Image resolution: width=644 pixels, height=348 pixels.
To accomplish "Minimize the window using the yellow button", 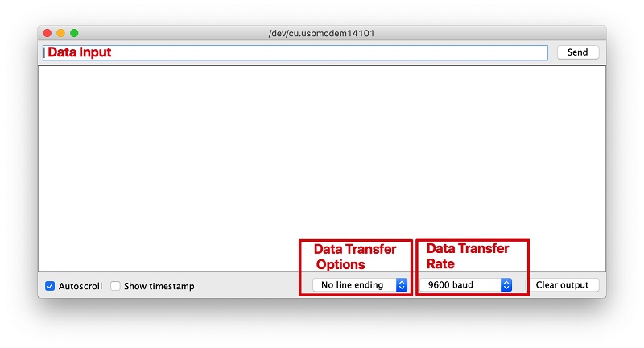I will [x=61, y=33].
